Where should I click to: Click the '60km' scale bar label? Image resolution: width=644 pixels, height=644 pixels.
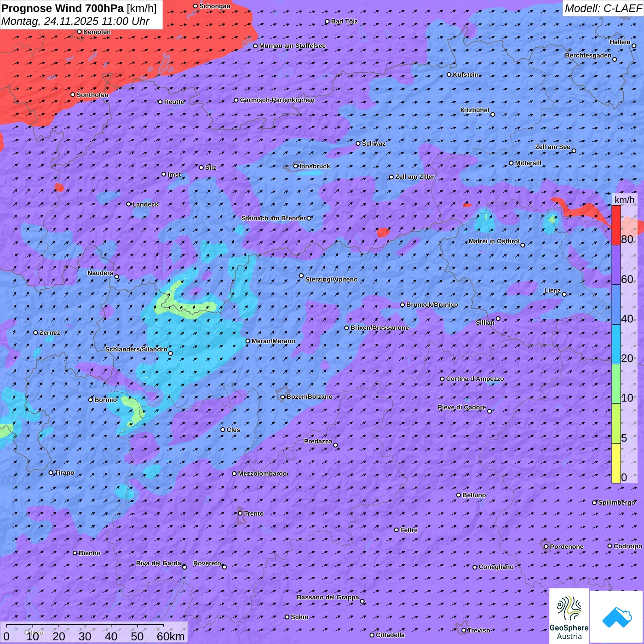[x=171, y=636]
